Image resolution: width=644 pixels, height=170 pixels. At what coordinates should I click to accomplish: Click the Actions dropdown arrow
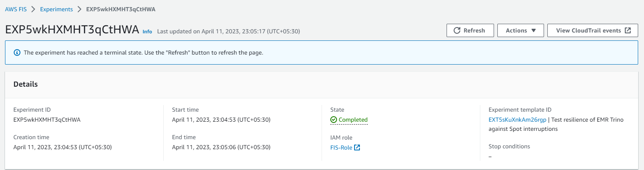click(534, 31)
